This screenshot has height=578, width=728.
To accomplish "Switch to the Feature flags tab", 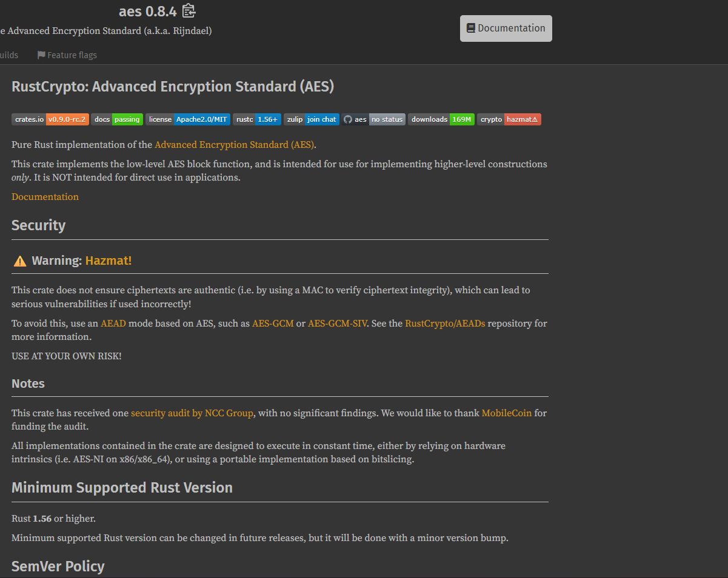I will click(x=67, y=55).
